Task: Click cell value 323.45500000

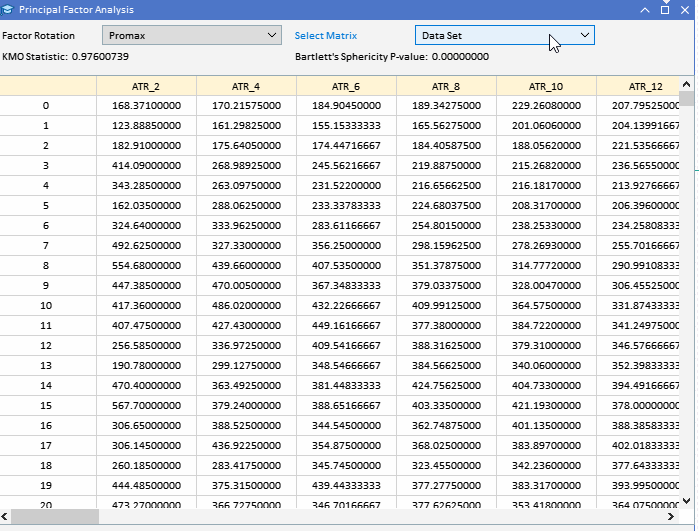Action: click(446, 465)
